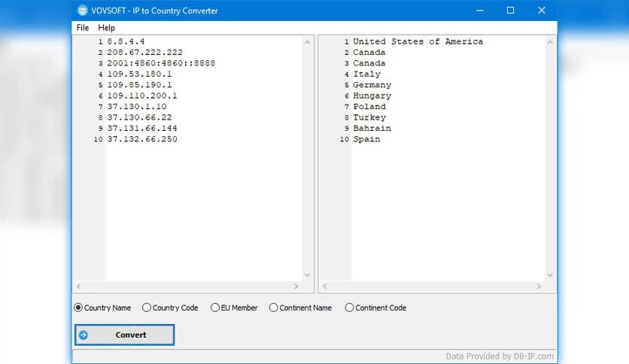The width and height of the screenshot is (629, 364).
Task: Click the Spain result line
Action: 366,139
